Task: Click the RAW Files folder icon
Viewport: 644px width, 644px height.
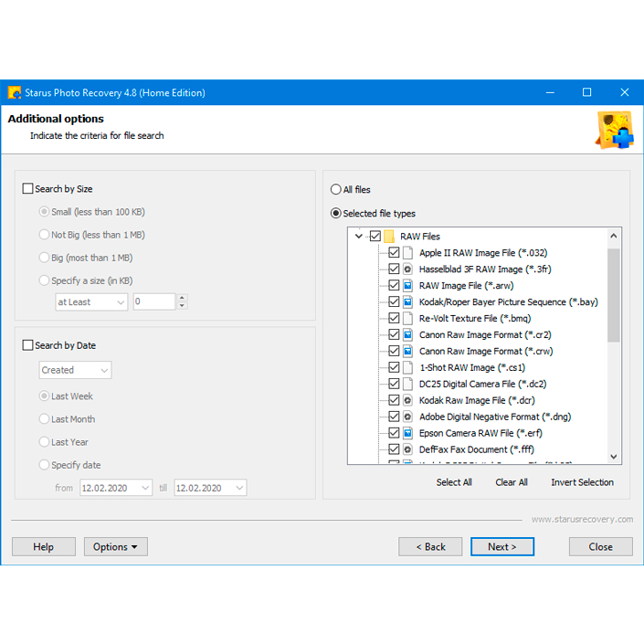Action: coord(389,237)
